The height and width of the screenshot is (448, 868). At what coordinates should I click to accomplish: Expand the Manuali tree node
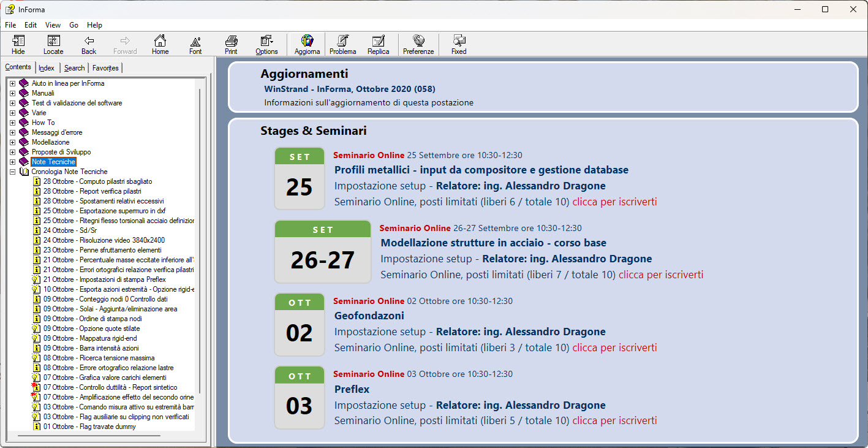(12, 93)
